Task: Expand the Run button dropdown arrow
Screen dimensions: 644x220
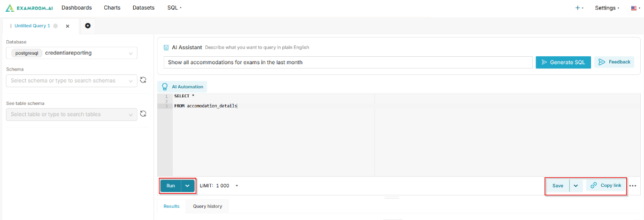Action: coord(187,186)
